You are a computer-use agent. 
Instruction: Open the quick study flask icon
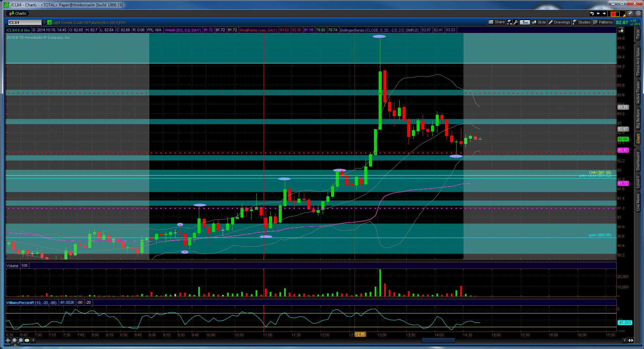coord(509,22)
